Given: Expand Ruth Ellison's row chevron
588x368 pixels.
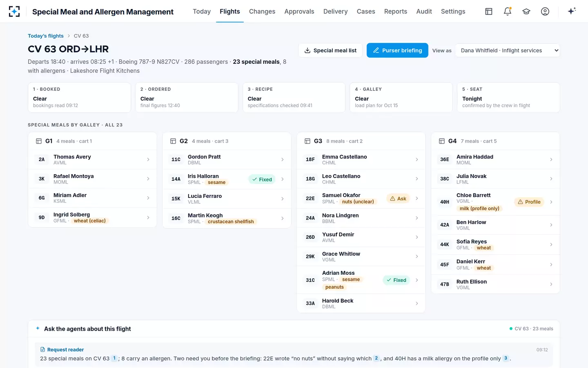Looking at the screenshot, I should (x=551, y=284).
